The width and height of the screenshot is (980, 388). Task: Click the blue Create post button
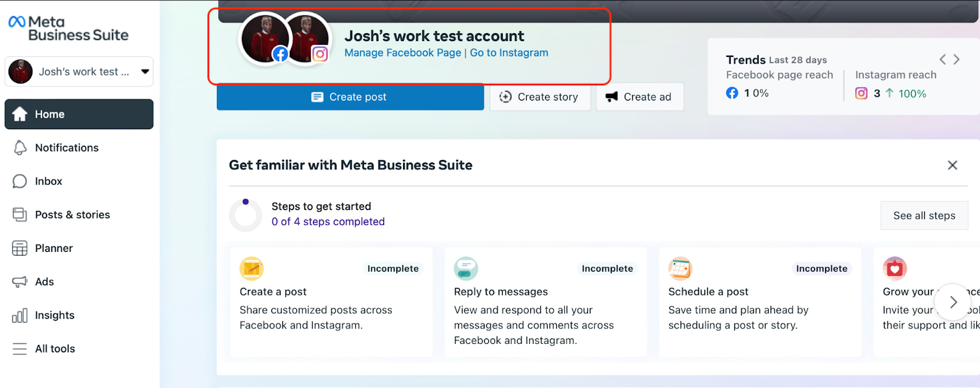click(x=350, y=97)
